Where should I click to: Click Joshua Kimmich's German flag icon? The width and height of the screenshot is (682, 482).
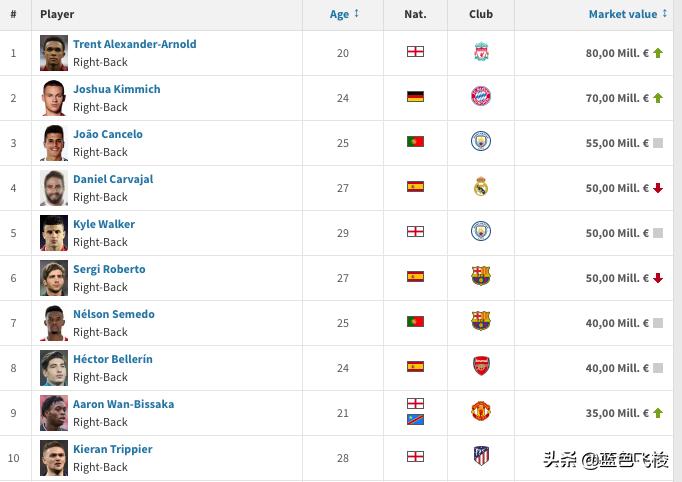coord(415,97)
